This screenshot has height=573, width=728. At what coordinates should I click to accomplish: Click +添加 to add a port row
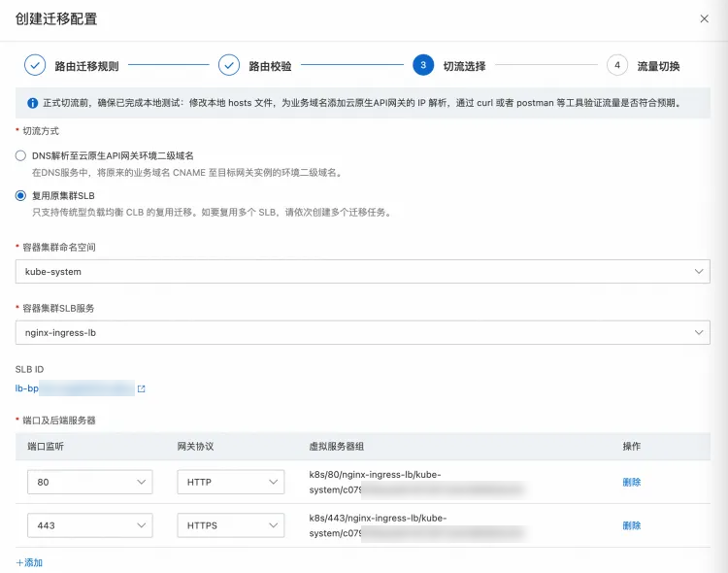[29, 562]
